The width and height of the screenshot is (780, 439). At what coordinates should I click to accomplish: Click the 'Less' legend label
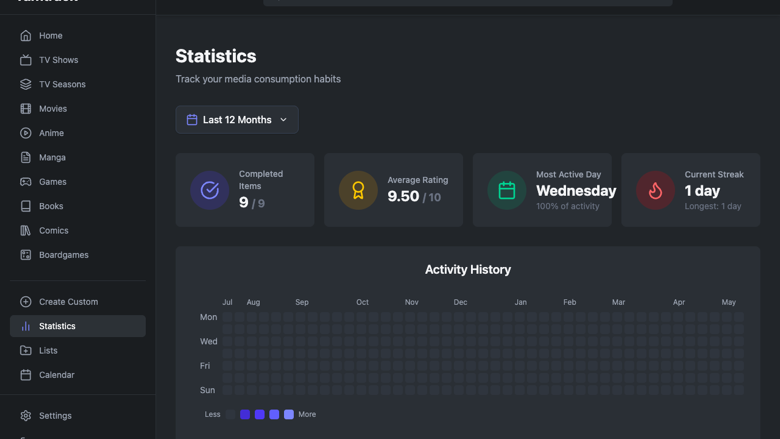pyautogui.click(x=212, y=415)
